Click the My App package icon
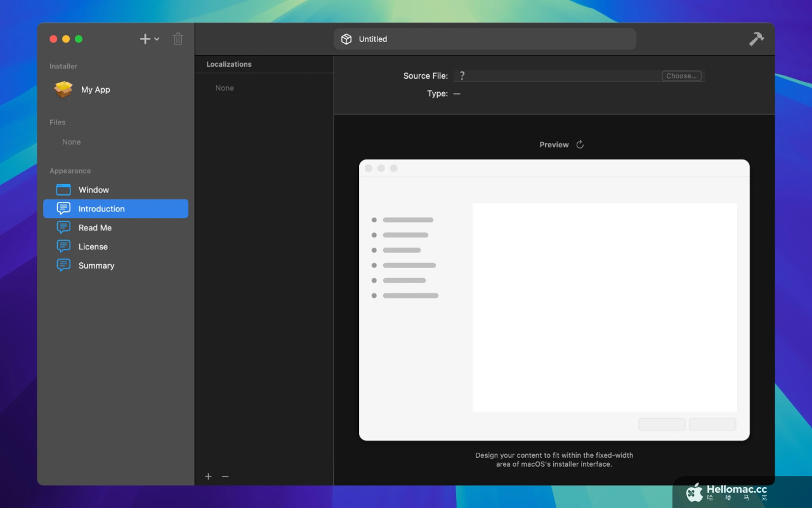This screenshot has height=508, width=812. pyautogui.click(x=63, y=90)
